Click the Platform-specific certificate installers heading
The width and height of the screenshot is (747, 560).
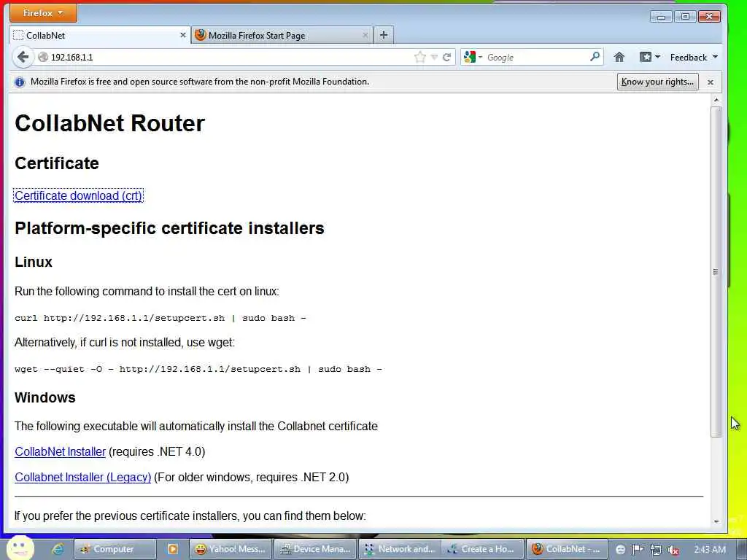[x=169, y=228]
